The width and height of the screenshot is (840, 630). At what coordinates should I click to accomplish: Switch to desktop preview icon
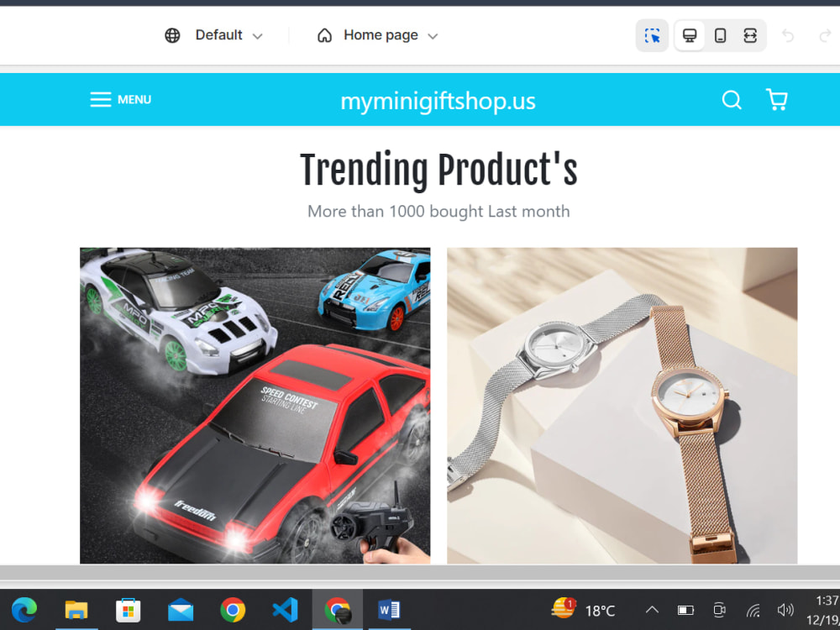click(690, 36)
